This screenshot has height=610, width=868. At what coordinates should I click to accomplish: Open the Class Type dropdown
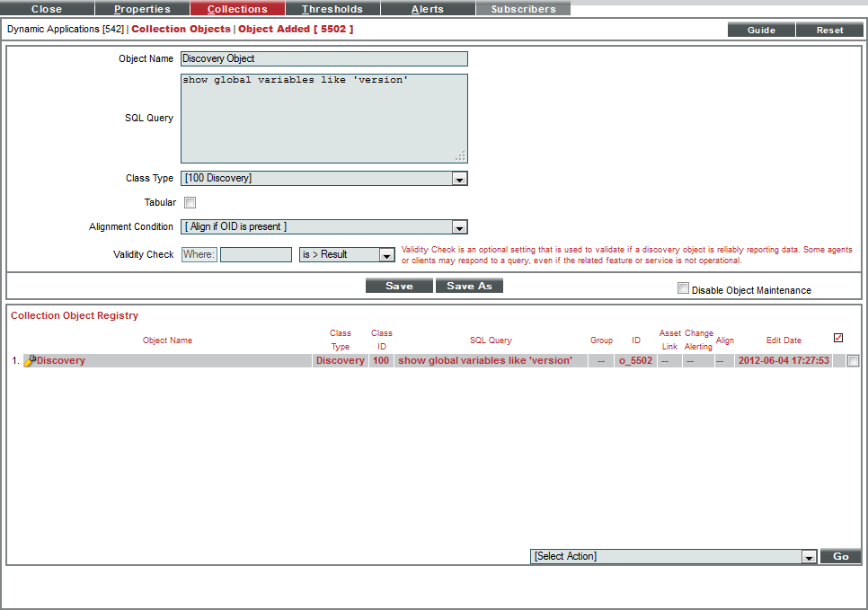point(459,178)
